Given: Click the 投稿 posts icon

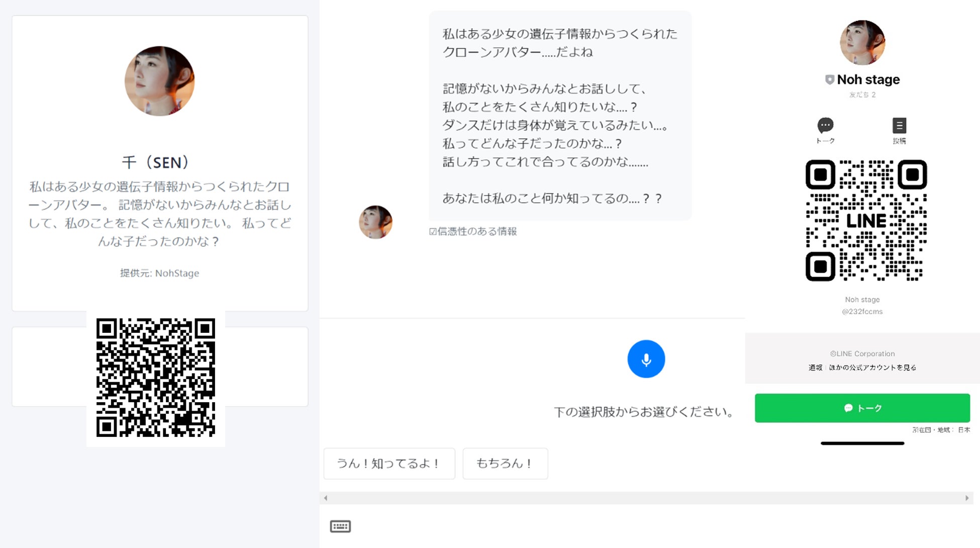Looking at the screenshot, I should point(899,126).
